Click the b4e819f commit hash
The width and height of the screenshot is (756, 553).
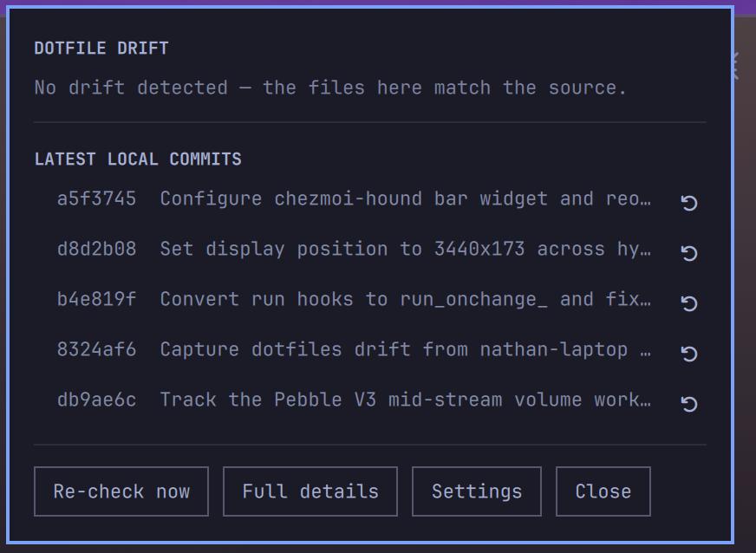click(x=96, y=299)
